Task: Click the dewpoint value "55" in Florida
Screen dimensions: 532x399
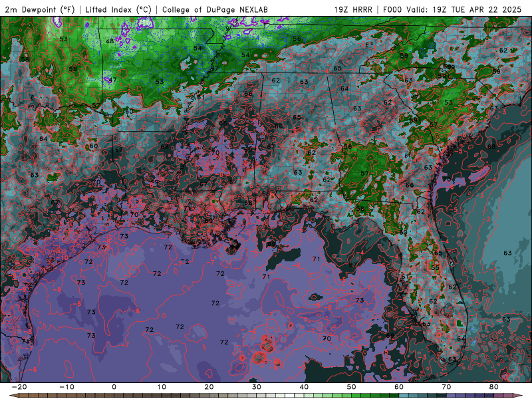Action: 435,268
